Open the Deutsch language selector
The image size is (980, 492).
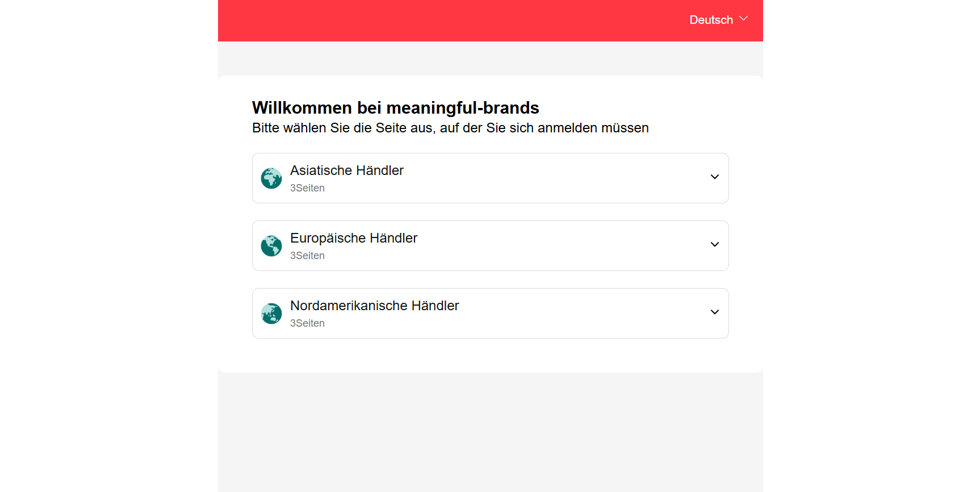pos(711,20)
